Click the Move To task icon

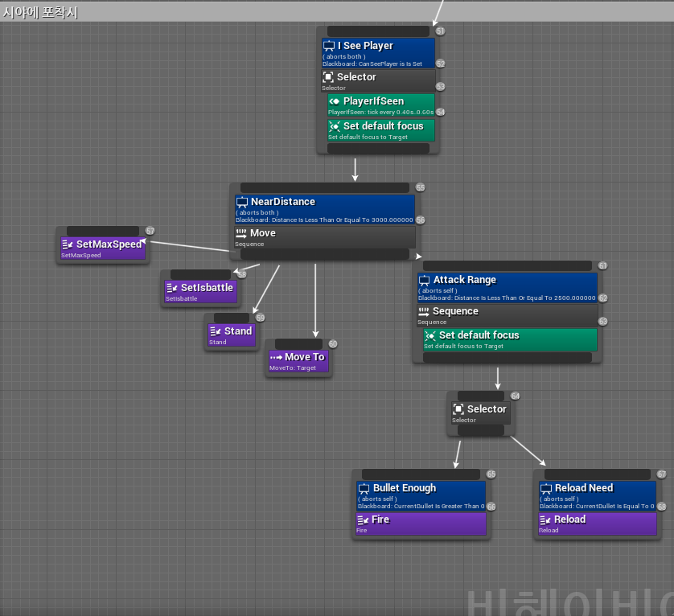(274, 357)
